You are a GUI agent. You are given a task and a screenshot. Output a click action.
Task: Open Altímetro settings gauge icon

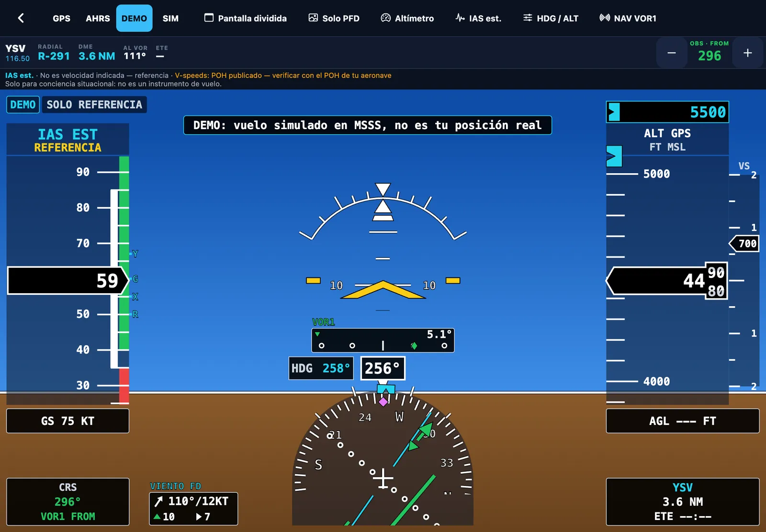pyautogui.click(x=385, y=18)
